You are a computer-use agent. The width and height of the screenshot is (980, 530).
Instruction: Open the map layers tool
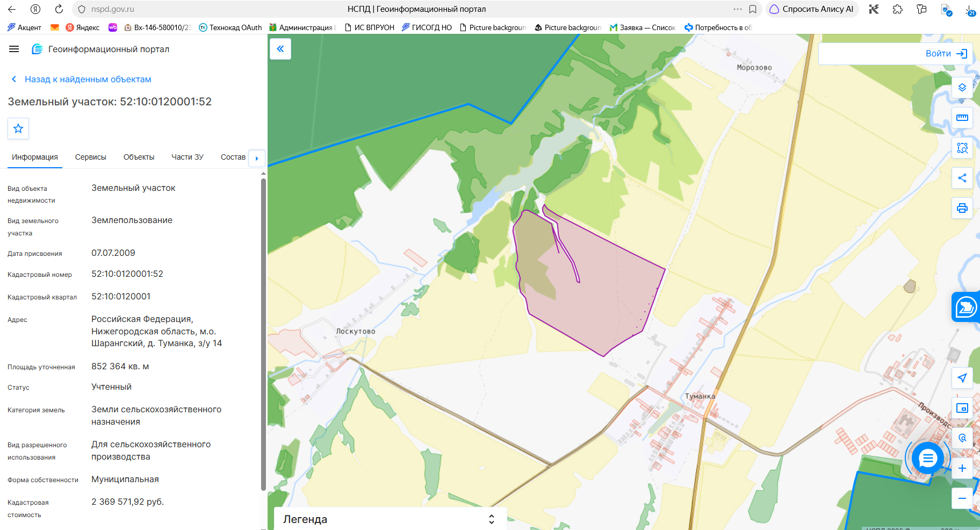[x=962, y=87]
